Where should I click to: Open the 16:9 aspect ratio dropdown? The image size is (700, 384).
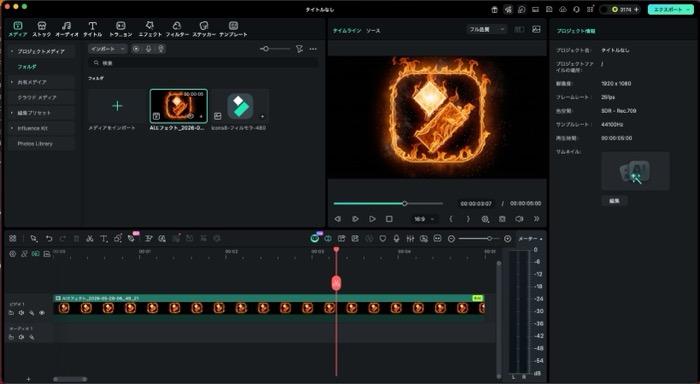tap(424, 219)
